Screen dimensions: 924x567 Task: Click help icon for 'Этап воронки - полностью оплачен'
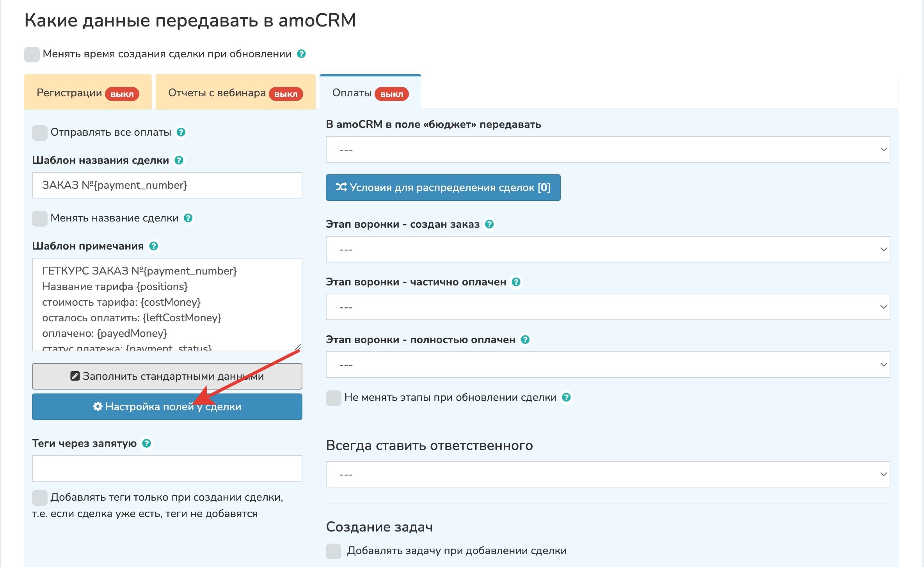525,340
